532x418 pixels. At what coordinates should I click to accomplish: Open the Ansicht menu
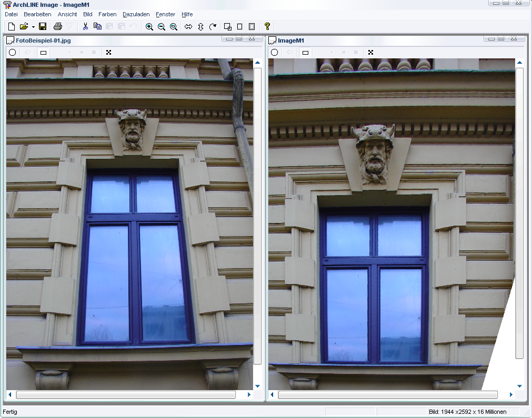coord(67,14)
